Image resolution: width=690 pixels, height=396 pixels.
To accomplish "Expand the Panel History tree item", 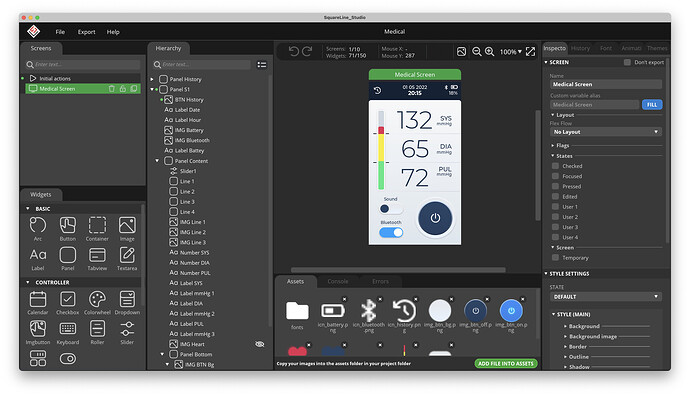I will tap(152, 79).
